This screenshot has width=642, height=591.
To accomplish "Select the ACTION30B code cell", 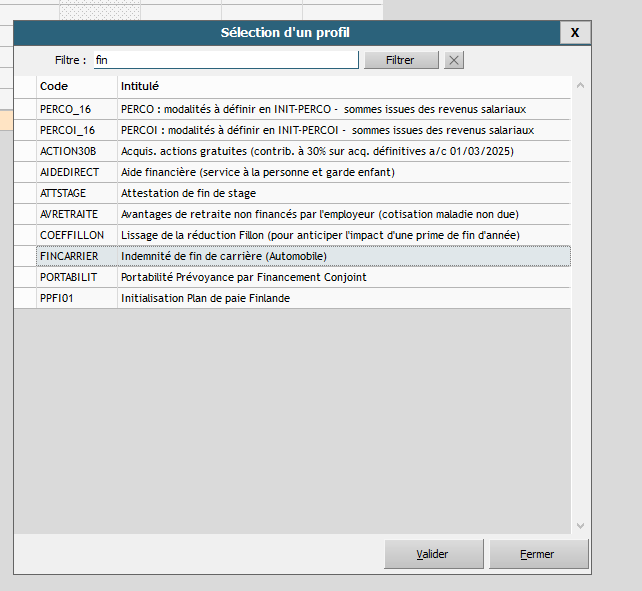I will [x=77, y=151].
